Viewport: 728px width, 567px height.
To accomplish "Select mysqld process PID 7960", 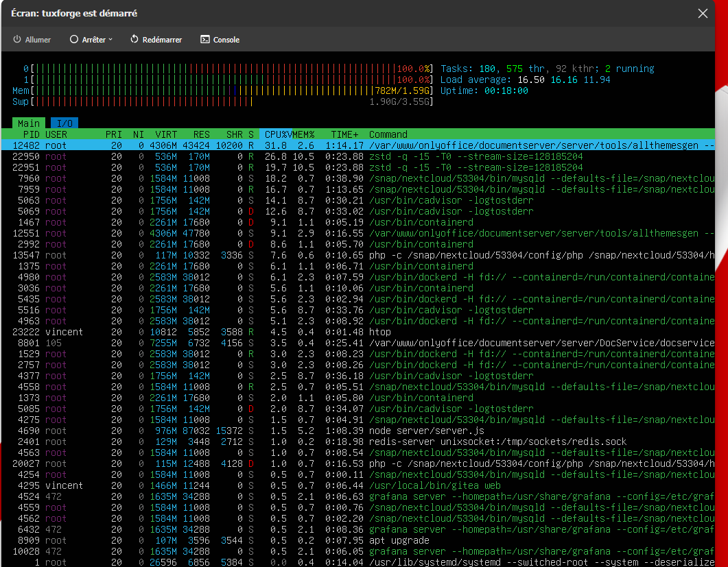I will point(358,178).
